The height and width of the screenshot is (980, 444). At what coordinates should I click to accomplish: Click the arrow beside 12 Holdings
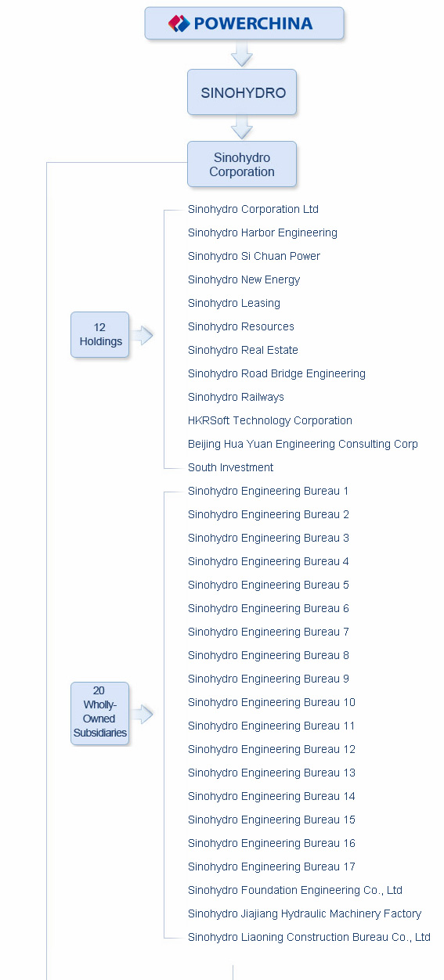point(142,335)
